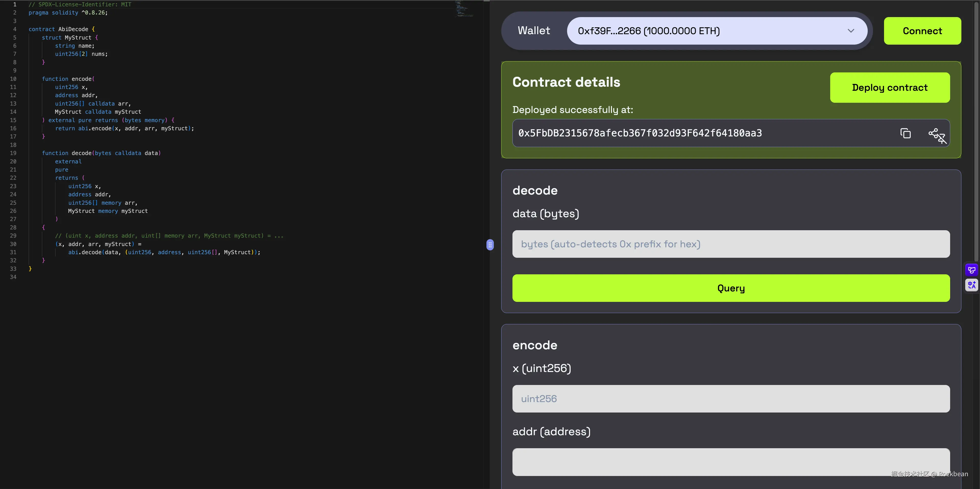
Task: Click the code minimap preview
Action: (464, 9)
